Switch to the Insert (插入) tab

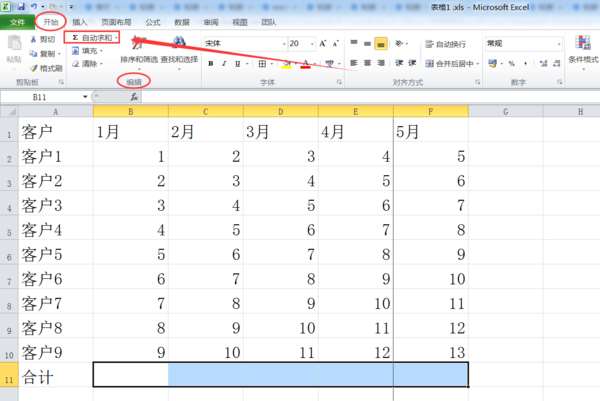pos(80,22)
